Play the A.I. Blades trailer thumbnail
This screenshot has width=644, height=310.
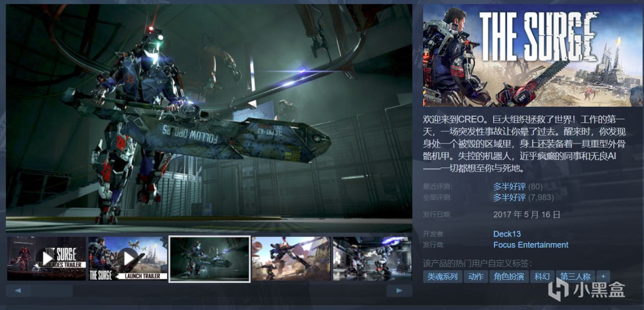pos(46,259)
